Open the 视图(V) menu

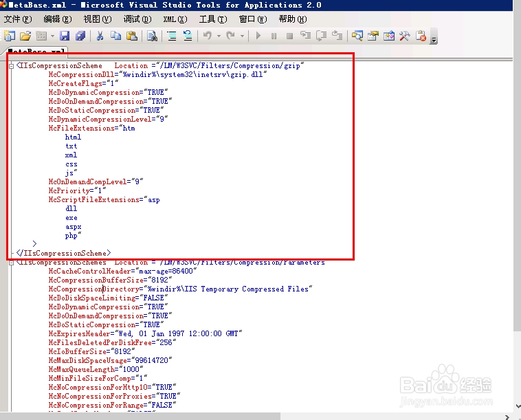[98, 19]
